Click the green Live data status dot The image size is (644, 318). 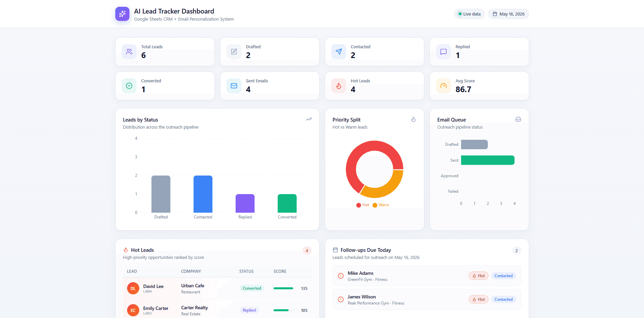460,14
